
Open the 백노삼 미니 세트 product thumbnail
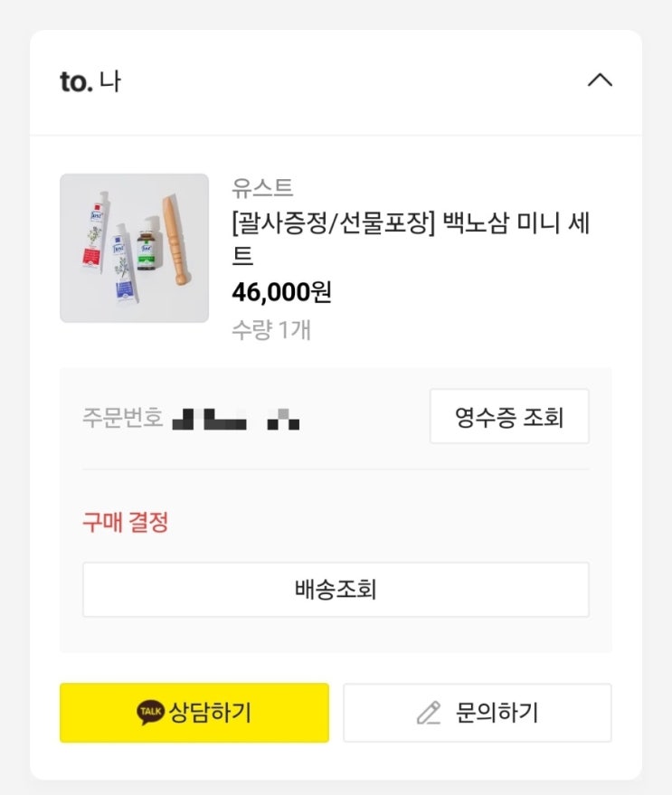tap(134, 248)
